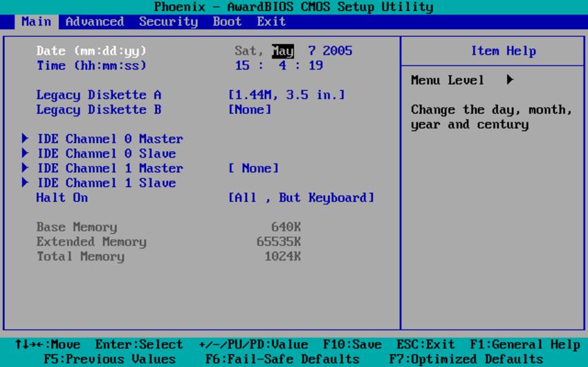Screen dimensions: 588x367
Task: Open Halt On [All , But Keyboard] option
Action: pos(301,198)
